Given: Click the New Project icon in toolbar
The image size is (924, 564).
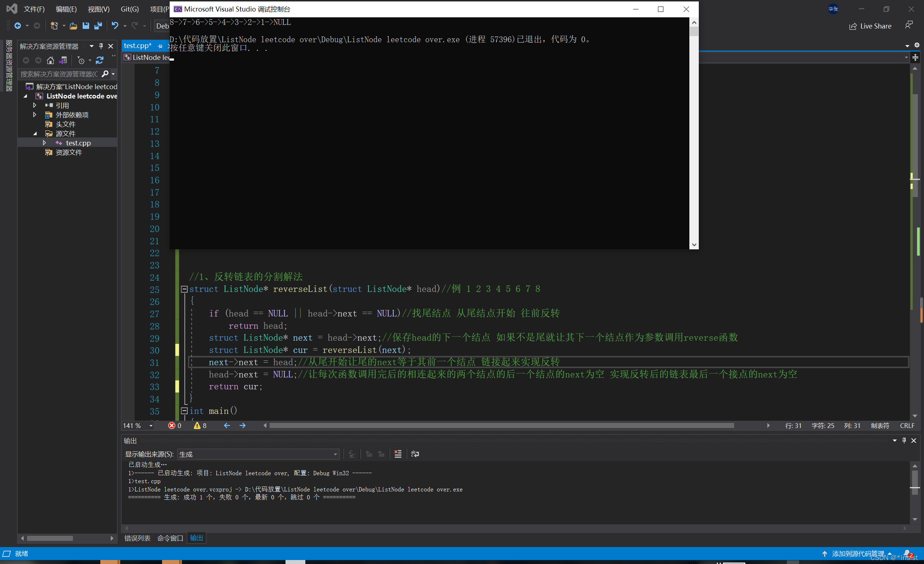Looking at the screenshot, I should 54,26.
